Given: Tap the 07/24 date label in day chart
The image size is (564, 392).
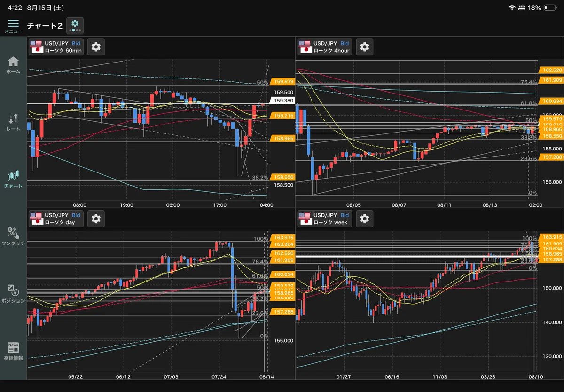Looking at the screenshot, I should (219, 376).
